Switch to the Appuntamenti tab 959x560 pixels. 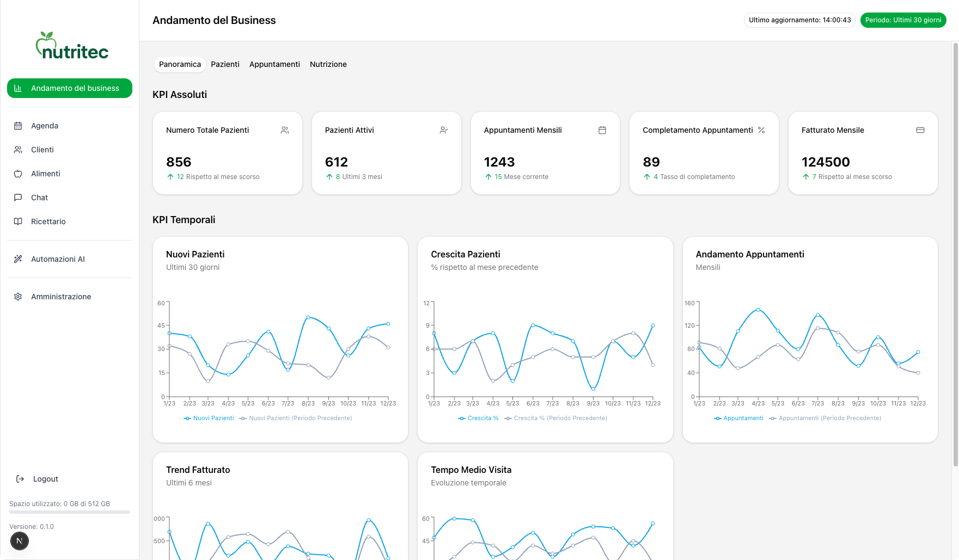pos(274,64)
